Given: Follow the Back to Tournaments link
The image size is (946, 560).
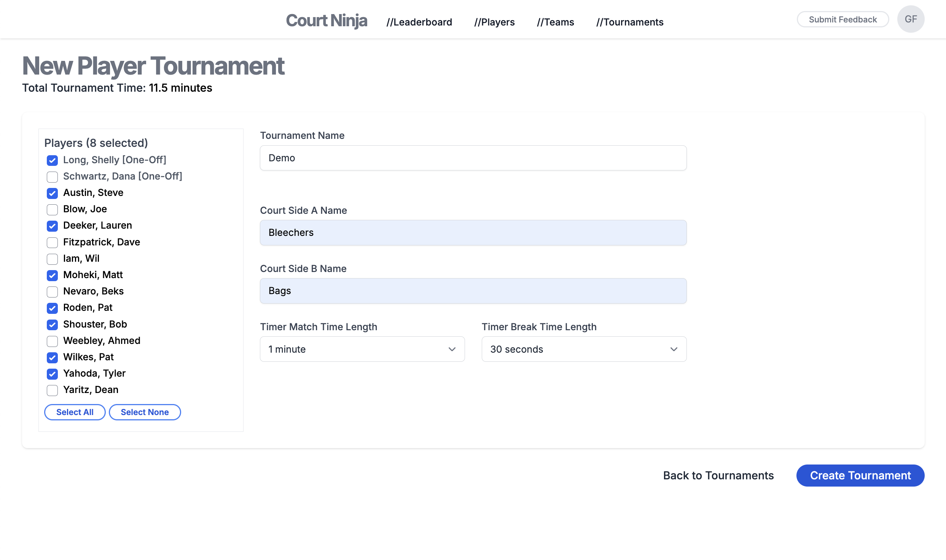Looking at the screenshot, I should tap(718, 476).
